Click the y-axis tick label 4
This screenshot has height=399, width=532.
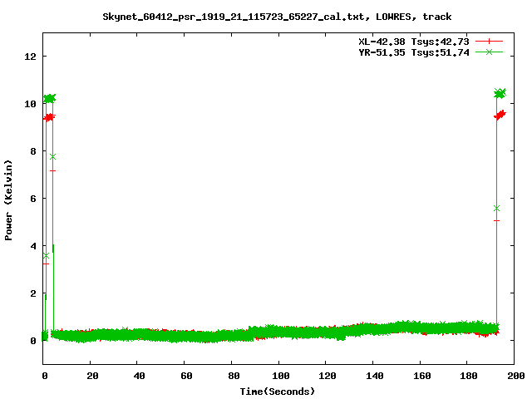click(33, 246)
